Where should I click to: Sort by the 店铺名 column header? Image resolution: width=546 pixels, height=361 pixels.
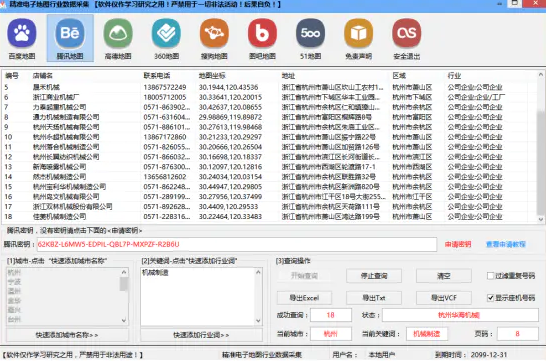click(x=43, y=76)
